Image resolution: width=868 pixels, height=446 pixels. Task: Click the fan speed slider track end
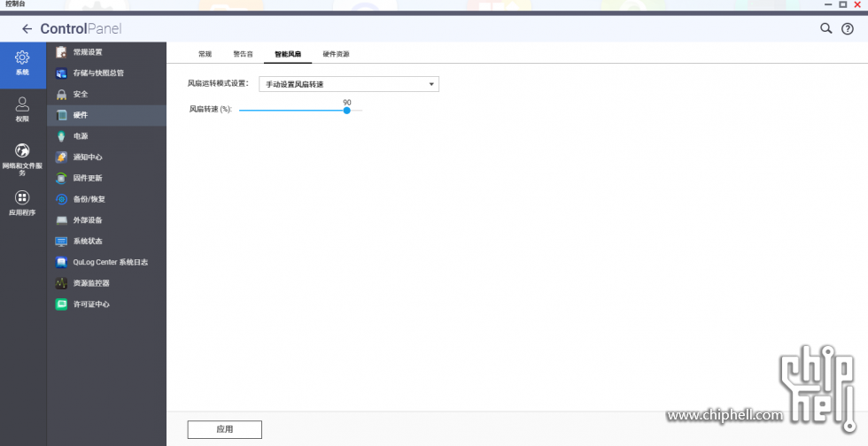[360, 110]
